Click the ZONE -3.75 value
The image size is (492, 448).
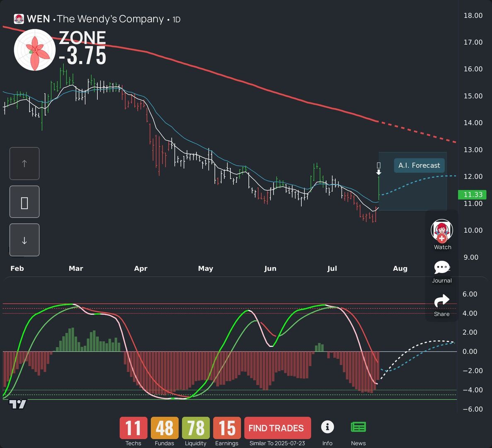coord(82,56)
